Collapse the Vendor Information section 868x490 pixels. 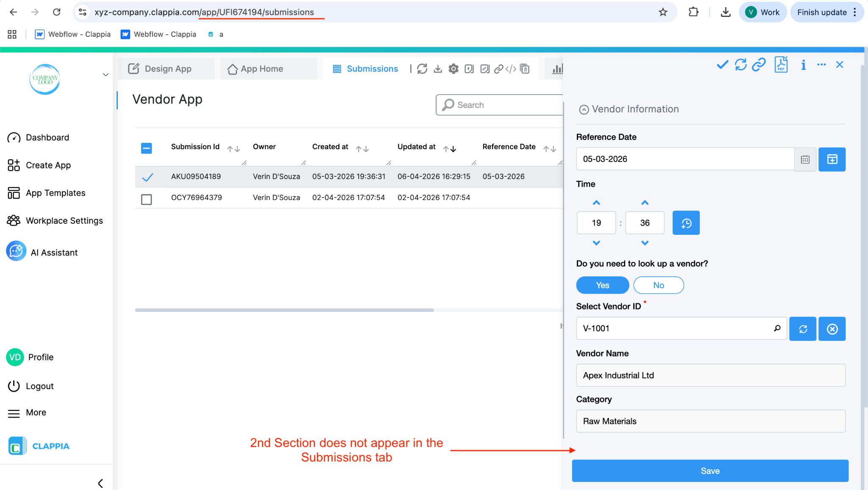(x=584, y=110)
